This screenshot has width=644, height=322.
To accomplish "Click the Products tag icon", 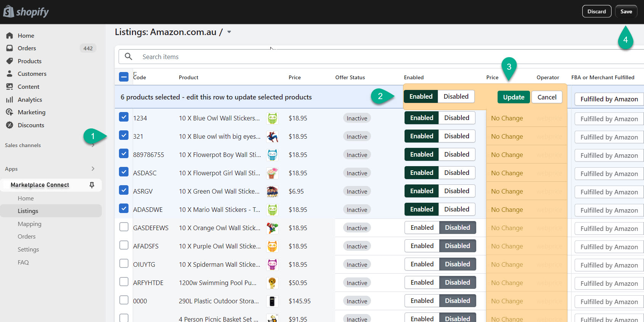I will pos(10,61).
